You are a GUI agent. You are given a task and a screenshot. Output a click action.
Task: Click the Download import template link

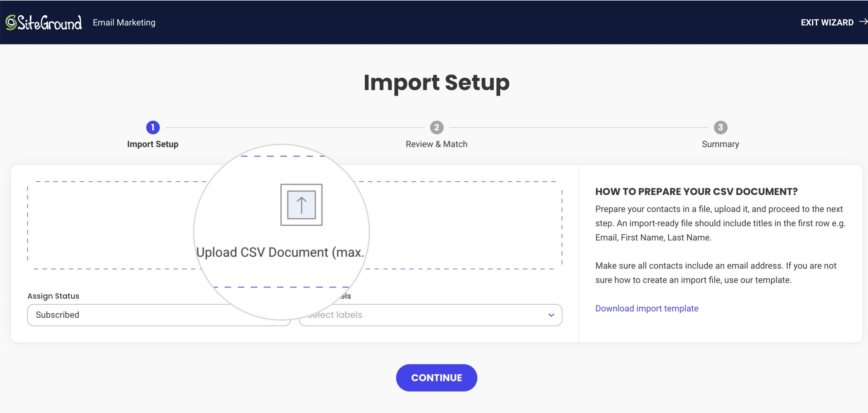coord(647,308)
